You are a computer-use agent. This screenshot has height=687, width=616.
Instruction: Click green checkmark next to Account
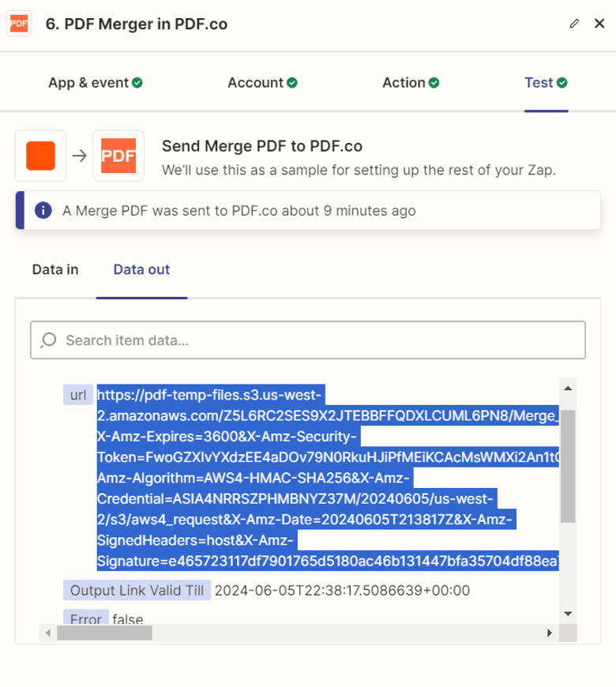click(x=292, y=83)
